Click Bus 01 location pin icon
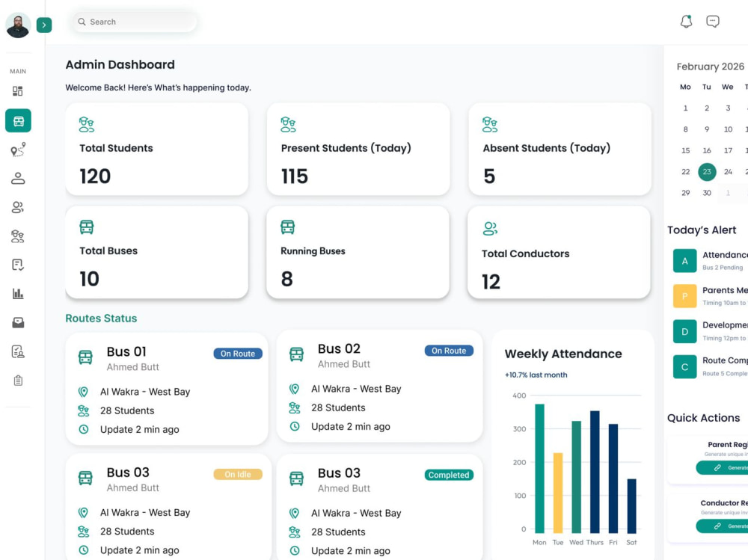 pos(83,392)
